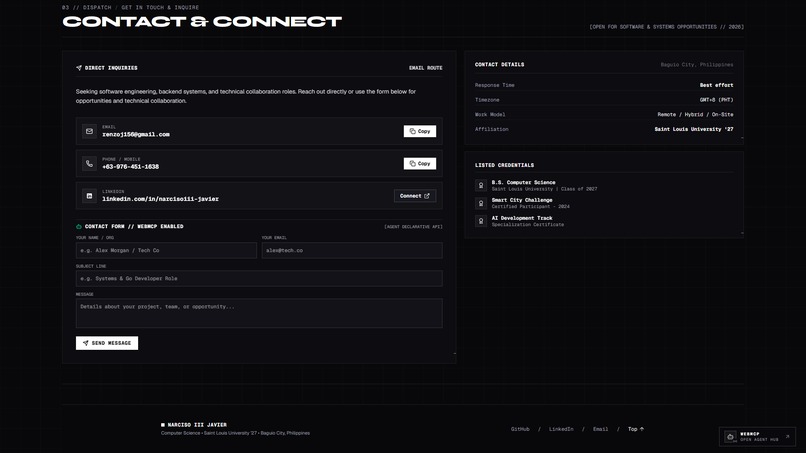This screenshot has width=806, height=453.
Task: Click the Baguio City, Philippines location text
Action: (697, 65)
